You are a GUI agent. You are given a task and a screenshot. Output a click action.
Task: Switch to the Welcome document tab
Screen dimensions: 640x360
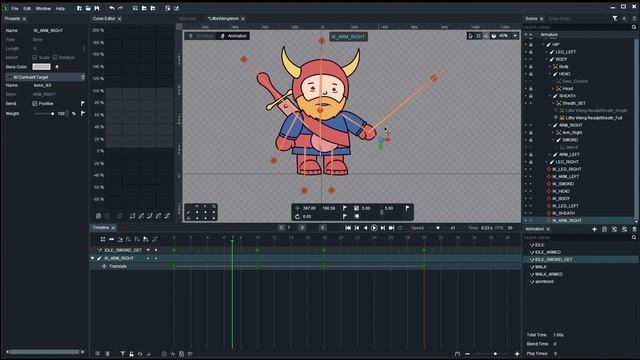[188, 19]
